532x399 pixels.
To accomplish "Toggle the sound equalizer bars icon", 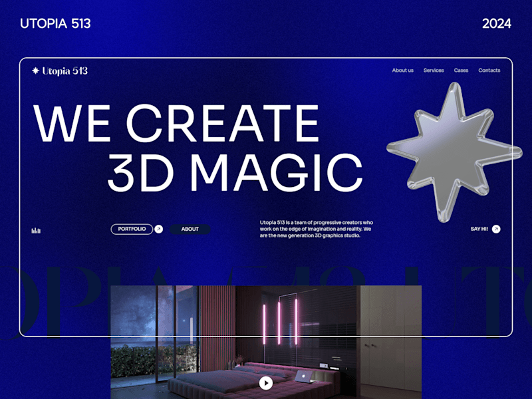I will pos(36,231).
